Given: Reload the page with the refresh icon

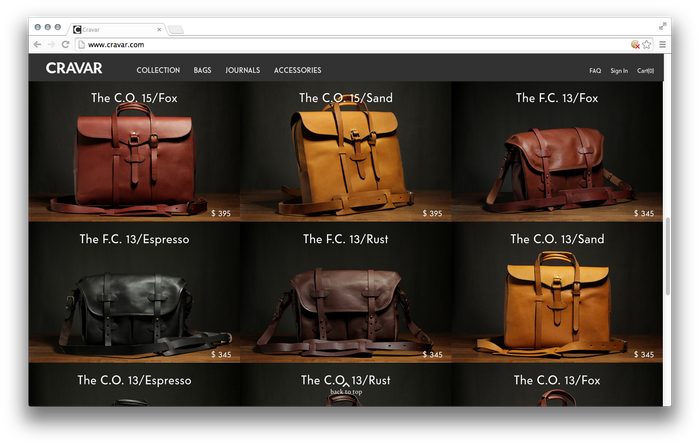Looking at the screenshot, I should click(66, 44).
